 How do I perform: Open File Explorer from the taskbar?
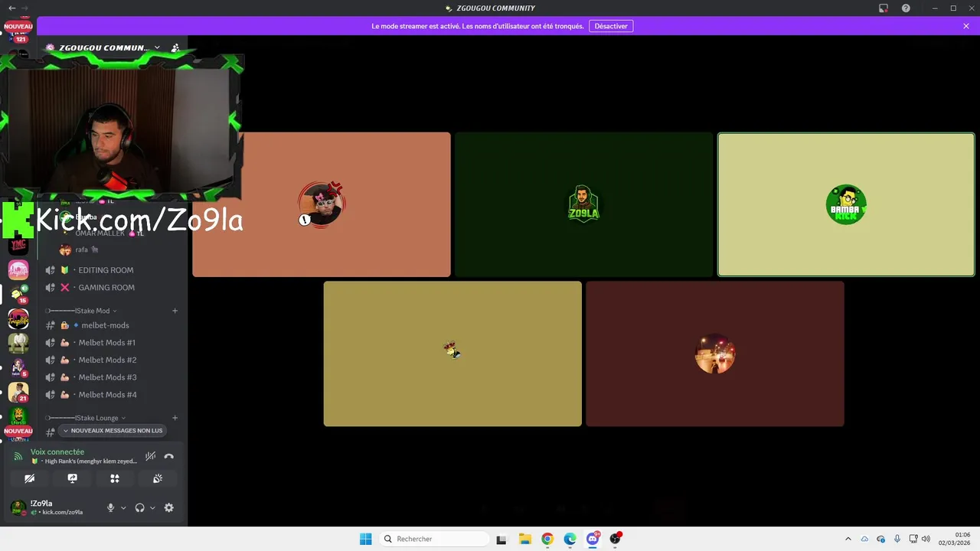524,539
